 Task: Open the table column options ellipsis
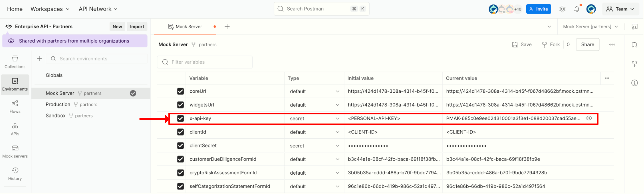[x=607, y=78]
